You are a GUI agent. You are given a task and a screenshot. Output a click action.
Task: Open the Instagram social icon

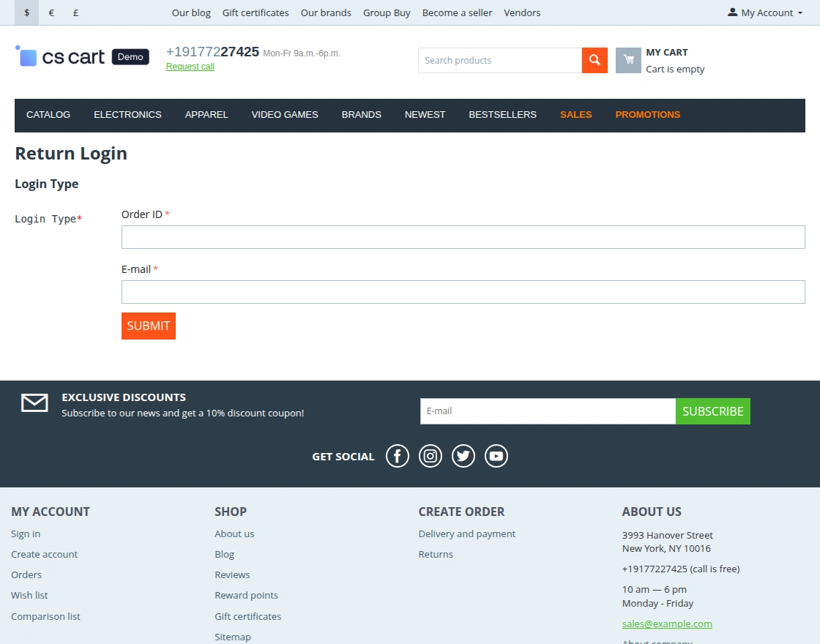pyautogui.click(x=430, y=455)
